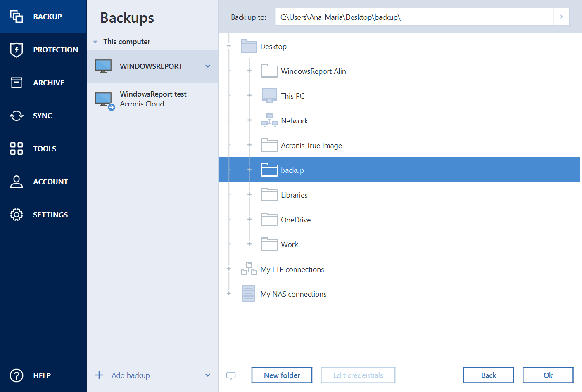This screenshot has width=582, height=392.
Task: Click the New folder button
Action: [x=282, y=375]
